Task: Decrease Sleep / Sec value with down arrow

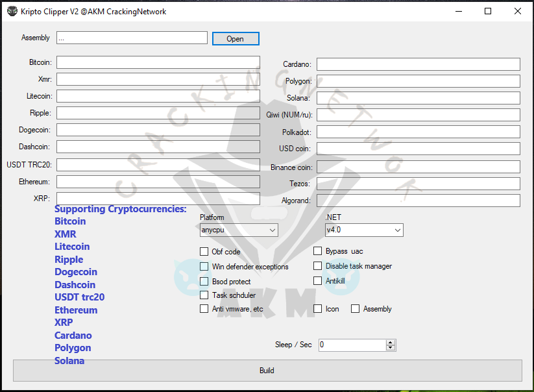Action: coord(390,348)
